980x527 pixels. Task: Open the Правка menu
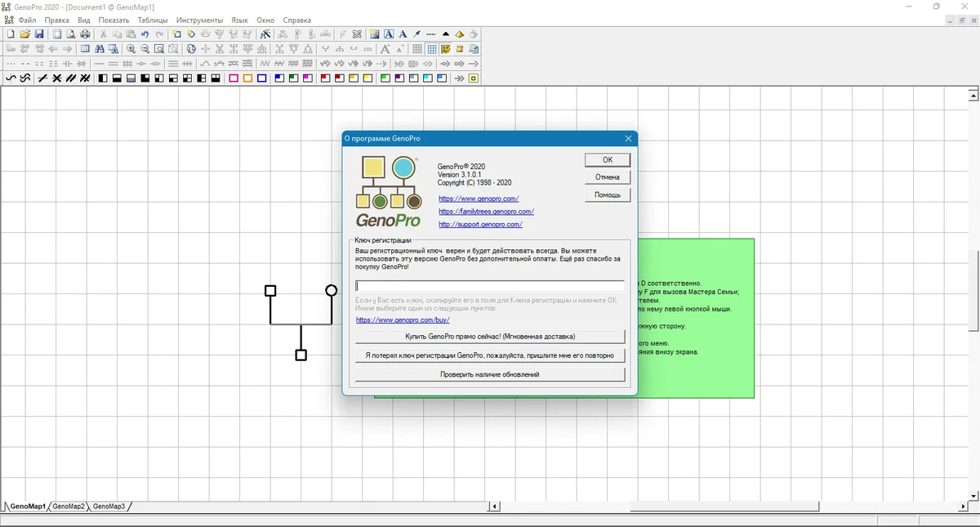tap(57, 20)
